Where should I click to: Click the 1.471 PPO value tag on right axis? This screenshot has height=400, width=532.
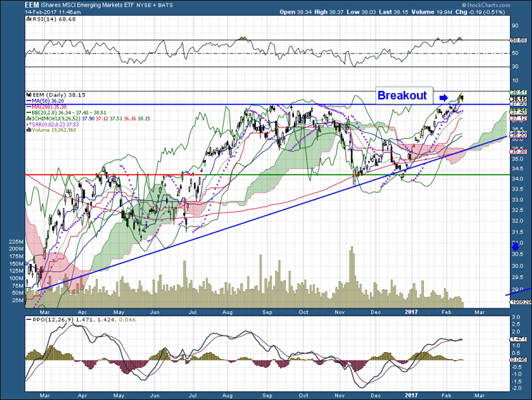pos(518,339)
